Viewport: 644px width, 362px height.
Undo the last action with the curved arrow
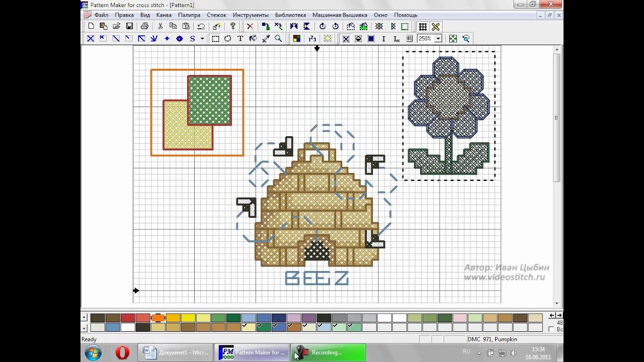(x=201, y=26)
